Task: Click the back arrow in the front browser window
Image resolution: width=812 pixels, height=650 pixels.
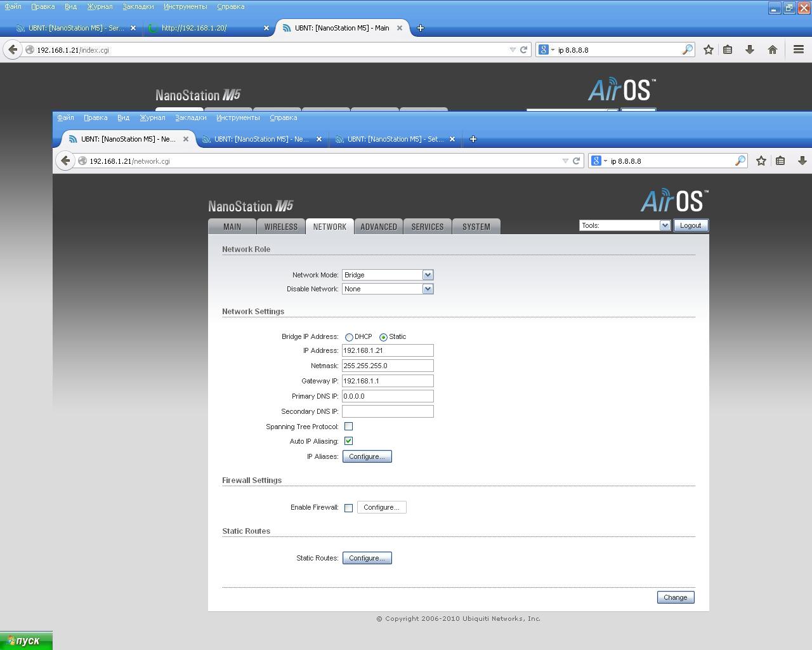Action: pyautogui.click(x=65, y=161)
